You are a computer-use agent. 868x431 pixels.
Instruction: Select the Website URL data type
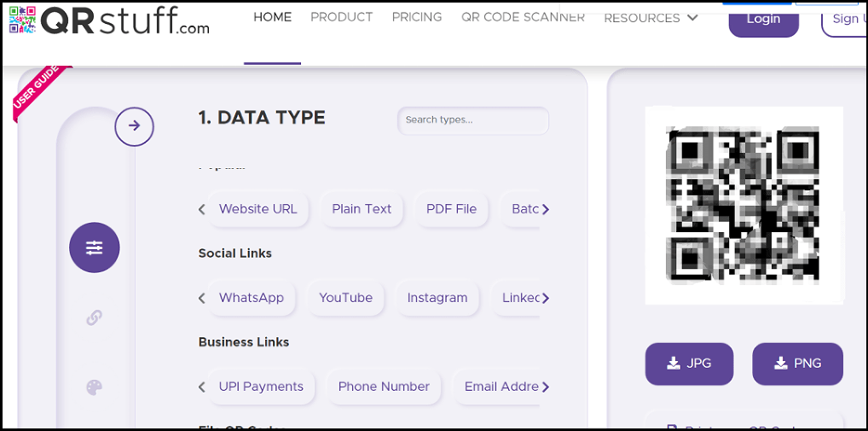tap(258, 209)
